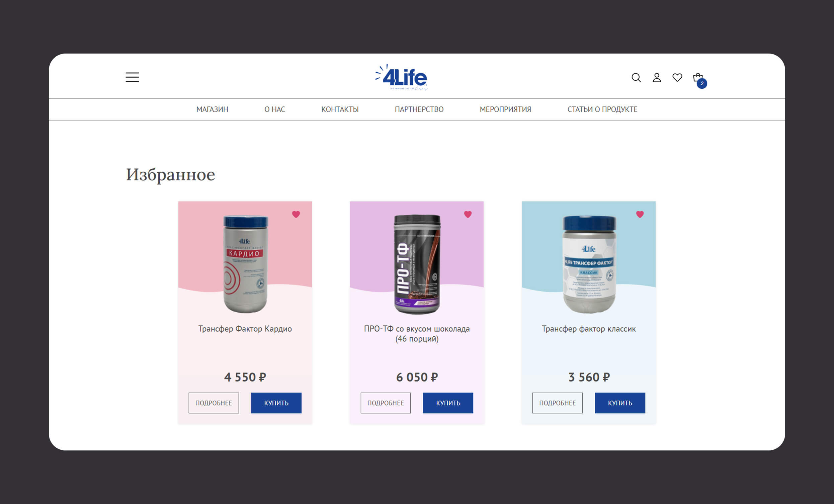The width and height of the screenshot is (834, 504).
Task: Click the 4Life logo
Action: click(402, 77)
